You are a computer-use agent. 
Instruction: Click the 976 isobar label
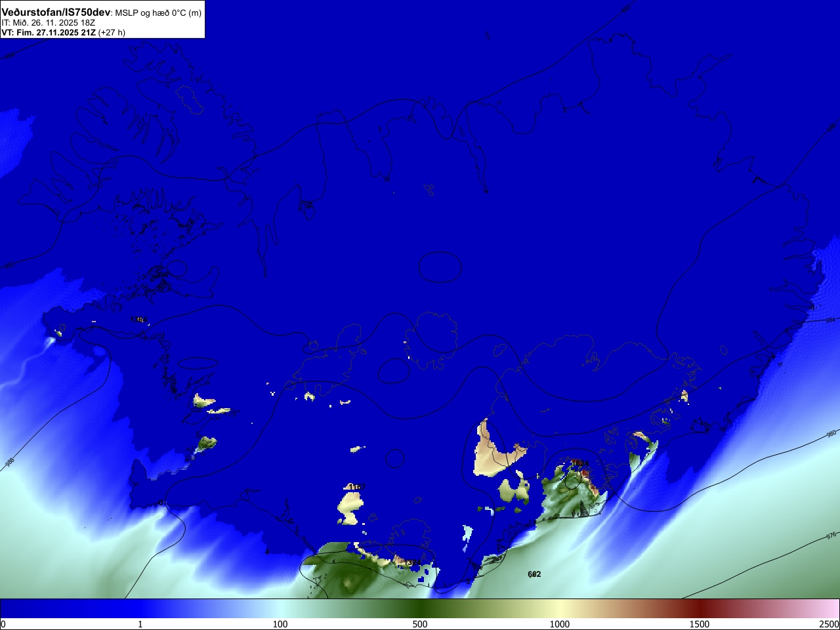point(831,535)
